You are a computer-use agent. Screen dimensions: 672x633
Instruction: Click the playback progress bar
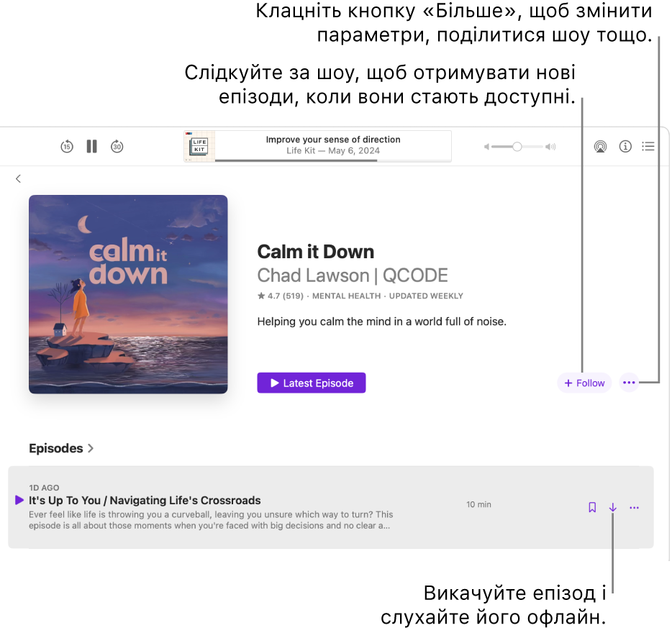[333, 160]
